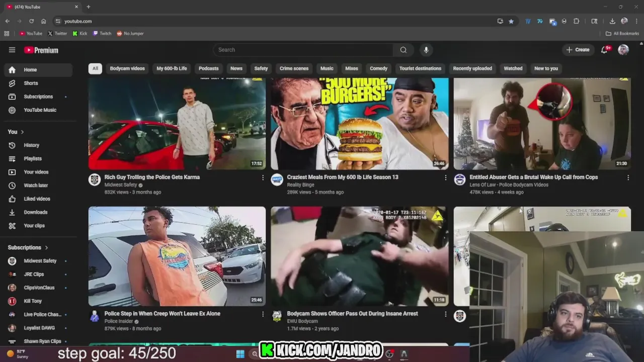Viewport: 644px width, 362px height.
Task: Click the Windows Start button
Action: point(240,354)
